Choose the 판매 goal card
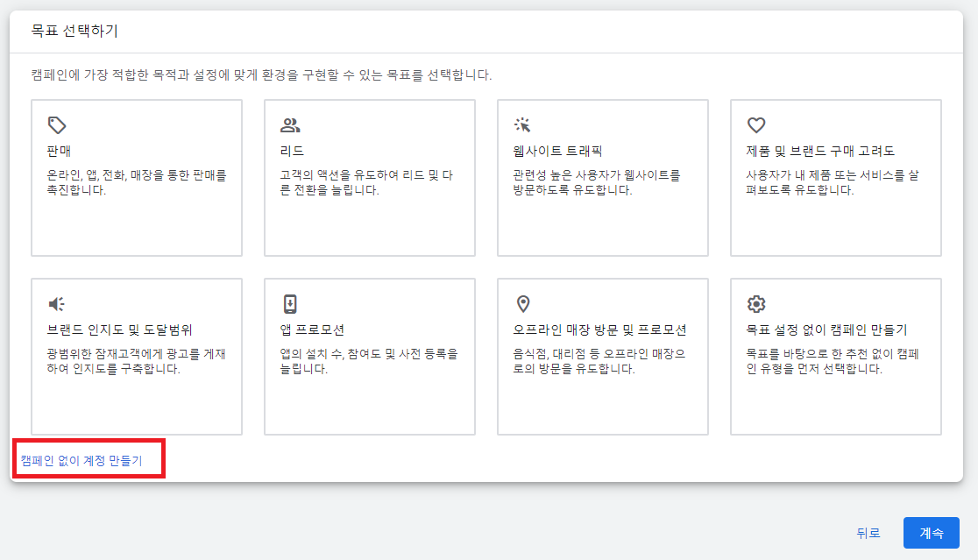This screenshot has height=560, width=978. click(136, 175)
